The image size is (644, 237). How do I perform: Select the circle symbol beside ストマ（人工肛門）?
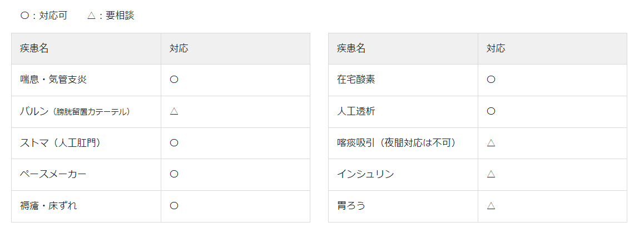click(x=174, y=143)
